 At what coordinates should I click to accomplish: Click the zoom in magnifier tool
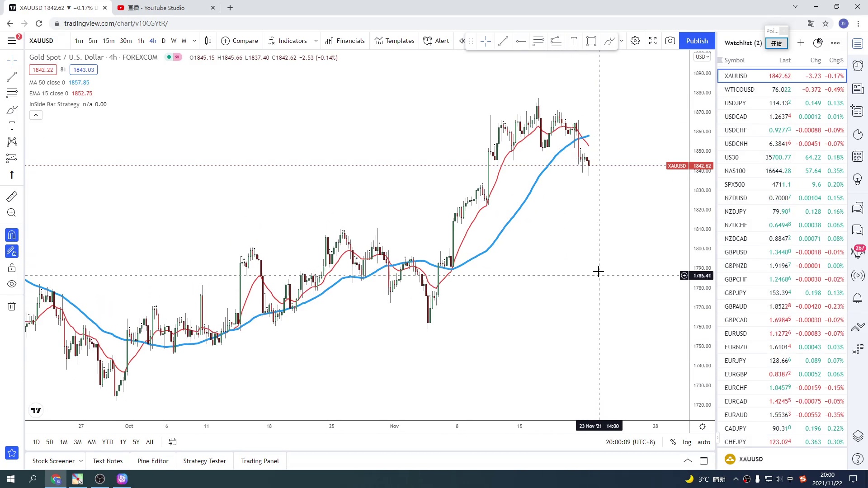(12, 213)
